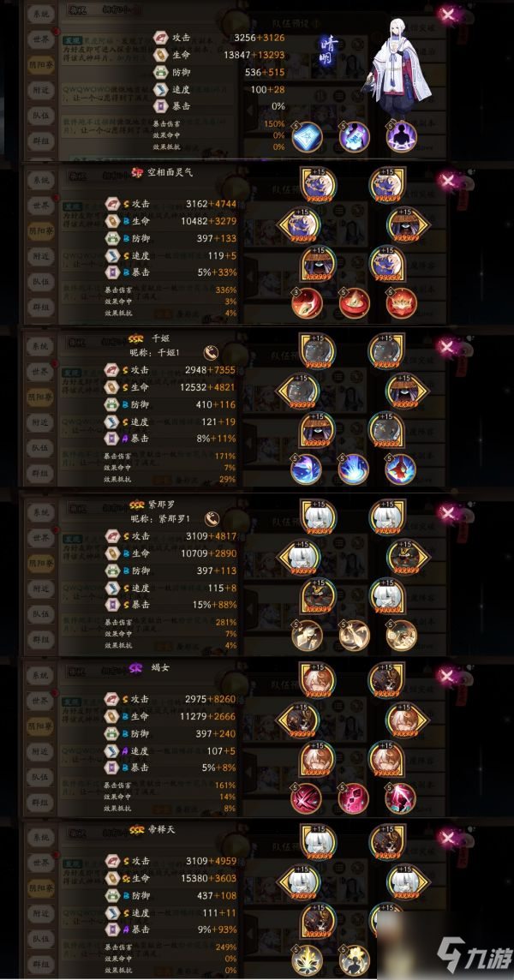This screenshot has height=980, width=514.
Task: Open 空相面灵气's red lotus skill icon
Action: [x=401, y=303]
